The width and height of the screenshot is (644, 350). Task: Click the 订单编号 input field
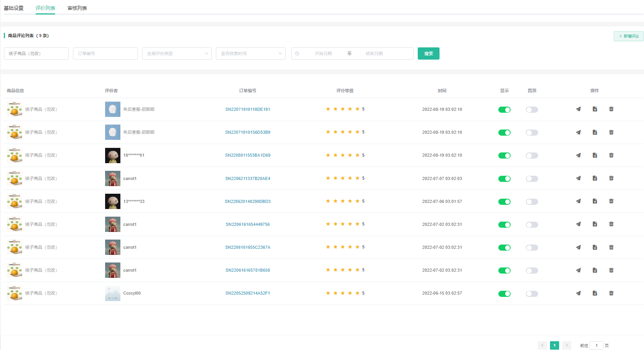105,53
